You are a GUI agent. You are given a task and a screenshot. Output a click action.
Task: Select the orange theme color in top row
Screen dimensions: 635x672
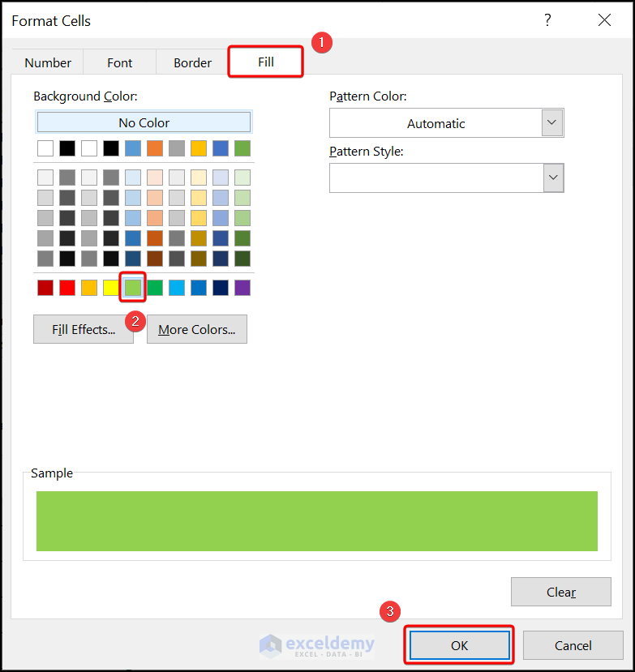pos(155,148)
